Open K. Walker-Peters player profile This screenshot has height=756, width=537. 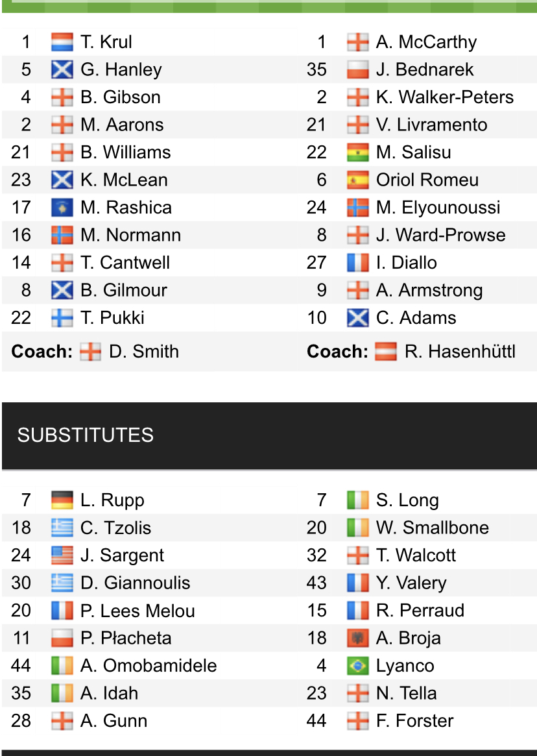[444, 97]
